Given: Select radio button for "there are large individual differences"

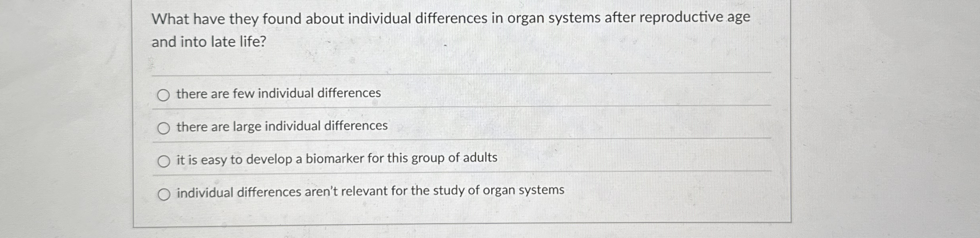Looking at the screenshot, I should [164, 127].
